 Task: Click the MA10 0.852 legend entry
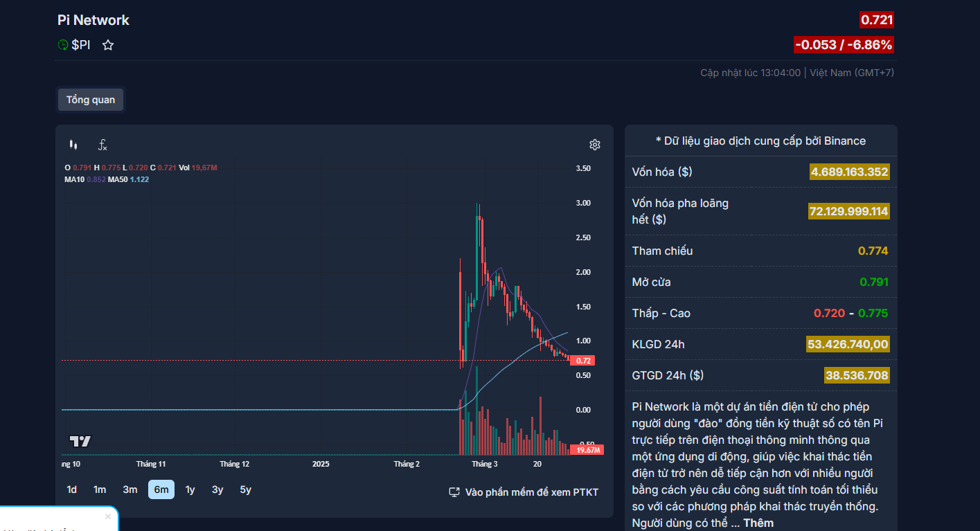[85, 179]
